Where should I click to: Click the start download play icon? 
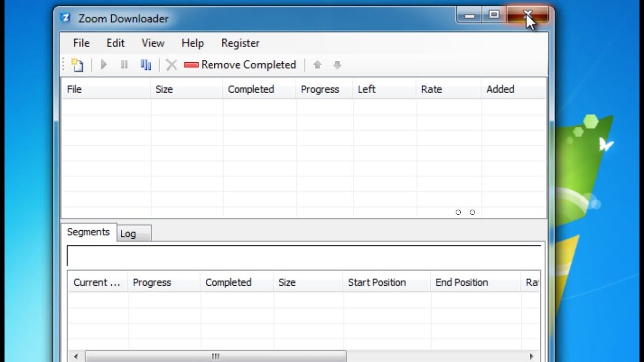point(104,65)
